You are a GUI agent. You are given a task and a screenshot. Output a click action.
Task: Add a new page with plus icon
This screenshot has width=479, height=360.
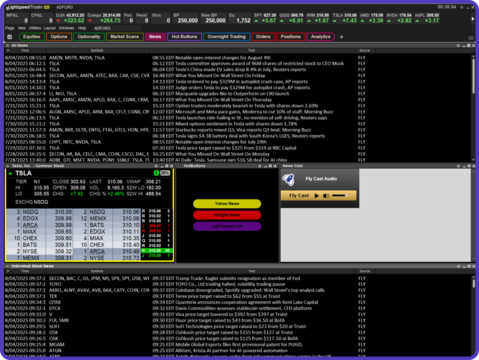tap(341, 37)
